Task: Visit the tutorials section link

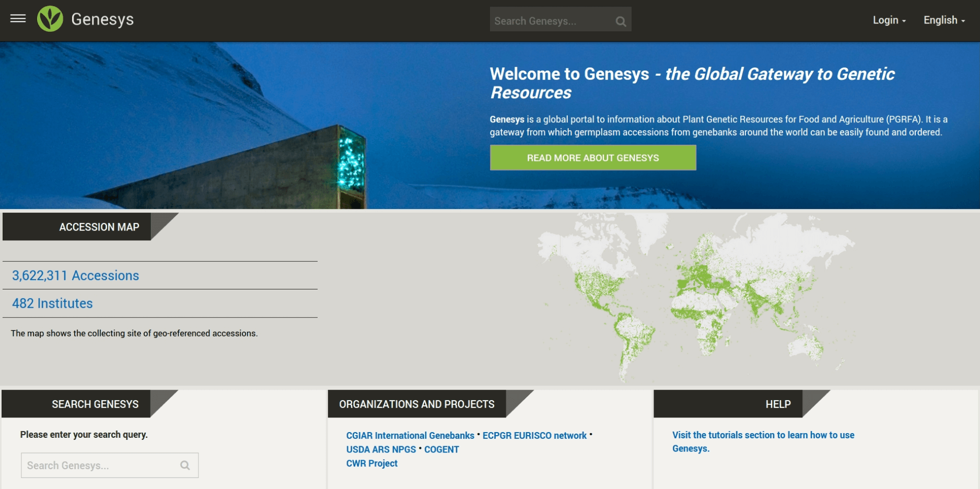Action: (x=763, y=441)
